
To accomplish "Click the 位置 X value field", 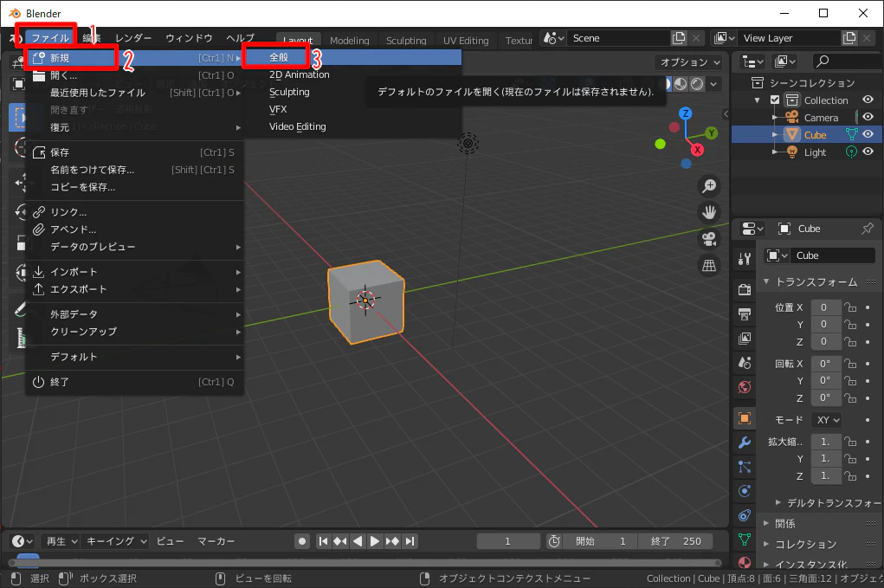I will pyautogui.click(x=825, y=307).
